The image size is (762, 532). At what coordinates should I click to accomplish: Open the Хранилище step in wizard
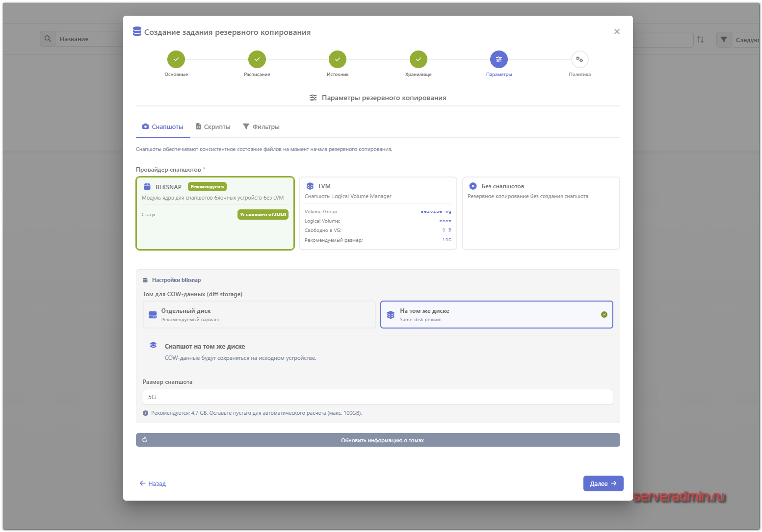(x=418, y=59)
